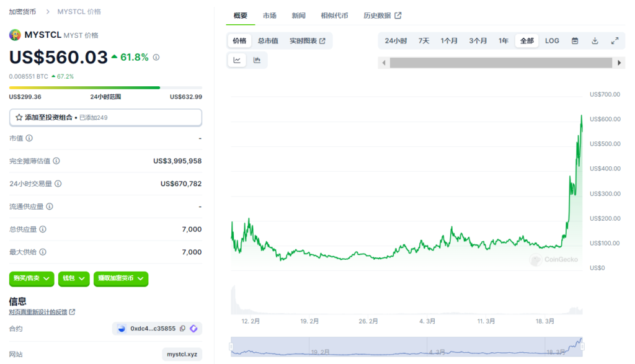Click 添加至投资组合 button
Image resolution: width=635 pixels, height=364 pixels.
click(x=105, y=117)
